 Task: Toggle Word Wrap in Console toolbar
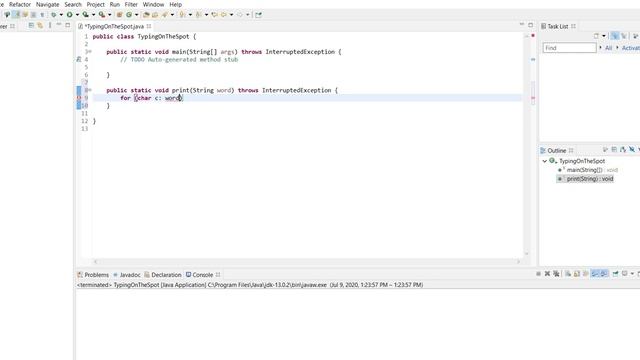(585, 273)
